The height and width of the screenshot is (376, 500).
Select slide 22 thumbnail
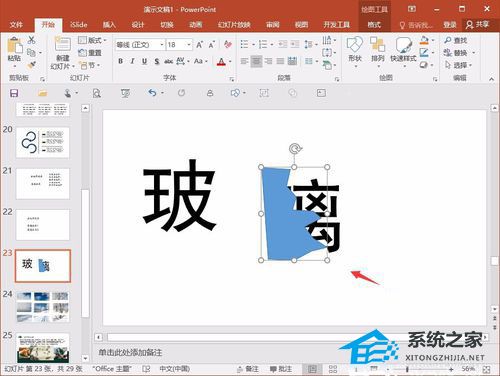point(43,225)
